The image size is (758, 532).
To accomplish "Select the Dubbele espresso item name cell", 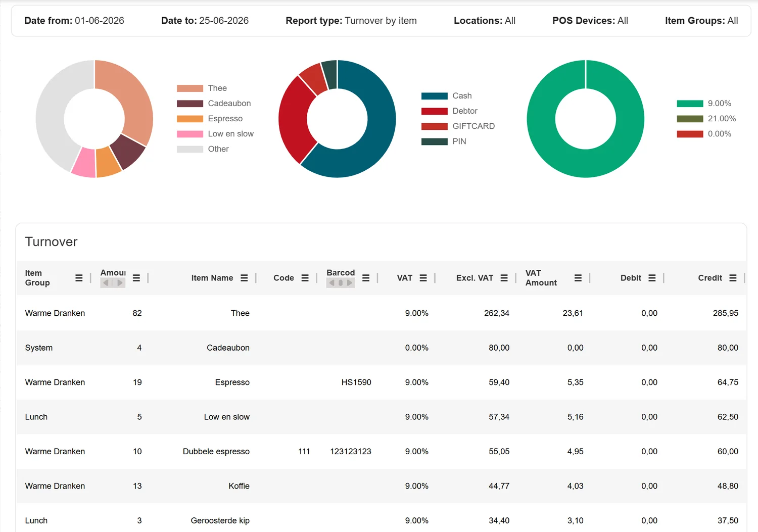I will tap(216, 452).
